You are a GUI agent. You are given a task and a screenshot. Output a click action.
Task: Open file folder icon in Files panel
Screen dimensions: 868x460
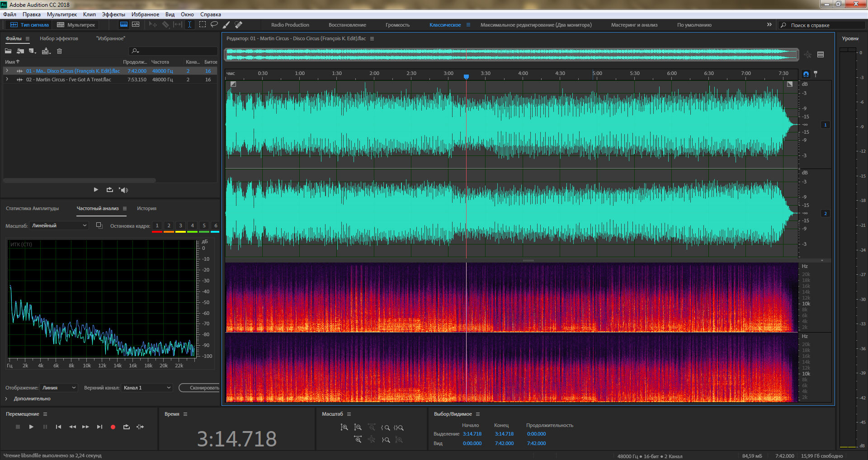pos(8,51)
